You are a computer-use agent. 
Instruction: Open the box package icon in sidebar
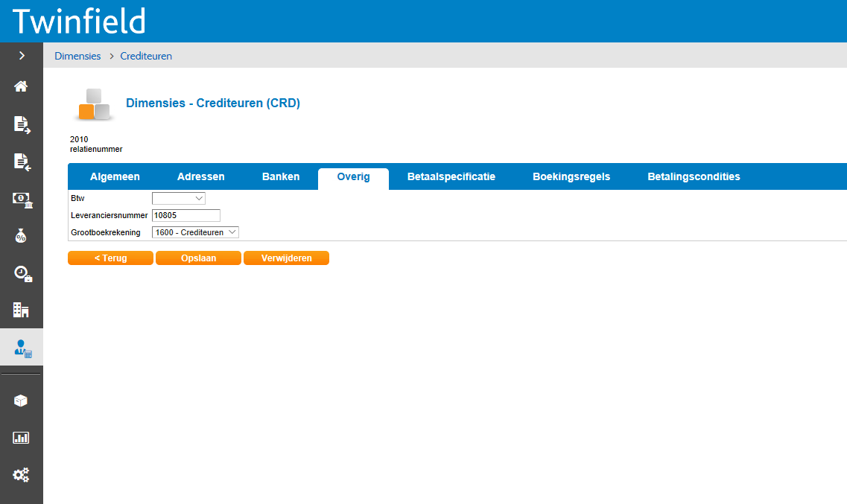(x=22, y=401)
